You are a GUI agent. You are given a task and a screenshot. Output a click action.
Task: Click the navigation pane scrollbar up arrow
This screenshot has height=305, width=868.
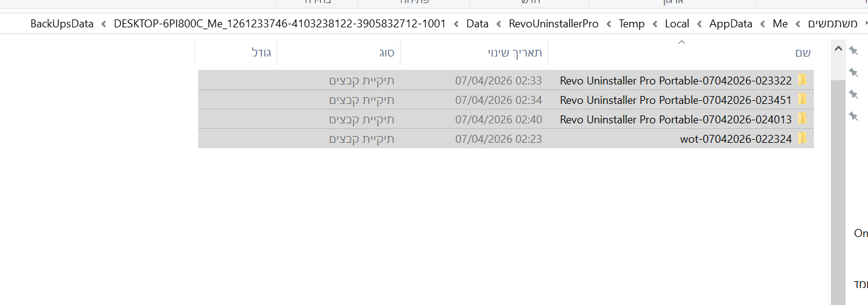pyautogui.click(x=838, y=49)
